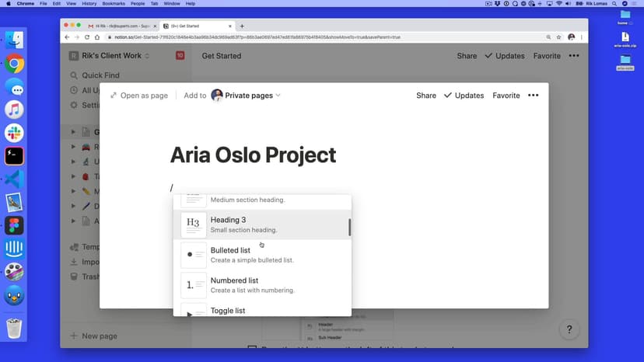Open the Bookmarks menu in the menu bar
This screenshot has height=362, width=644.
pyautogui.click(x=115, y=4)
